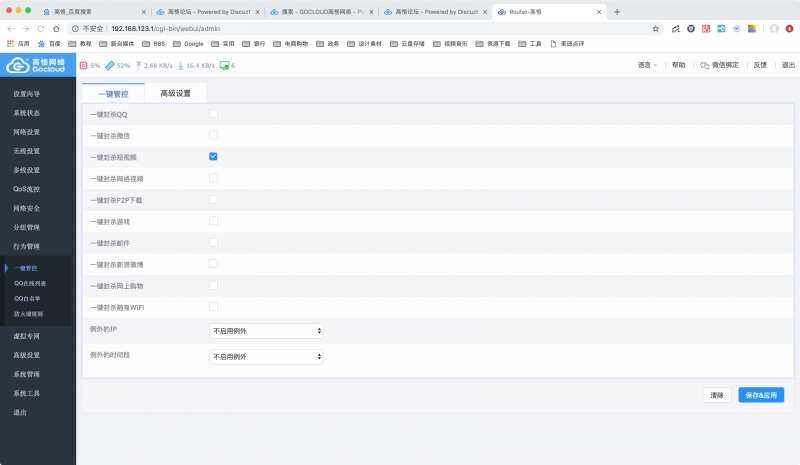Click the CPU usage 5% icon
Viewport: 800px width, 465px height.
coord(84,65)
